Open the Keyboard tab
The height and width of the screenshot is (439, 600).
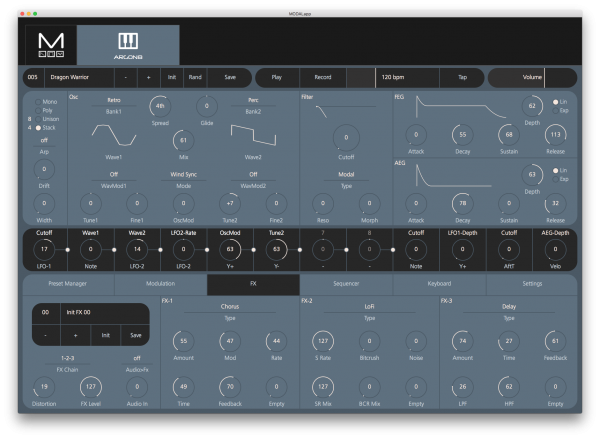pyautogui.click(x=439, y=284)
